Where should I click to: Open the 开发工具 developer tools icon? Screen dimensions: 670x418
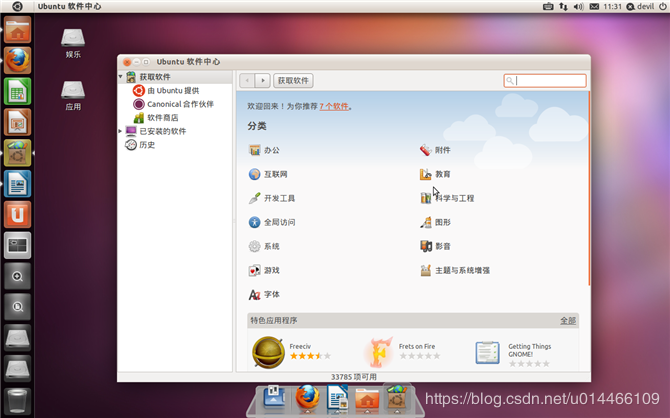click(x=255, y=198)
